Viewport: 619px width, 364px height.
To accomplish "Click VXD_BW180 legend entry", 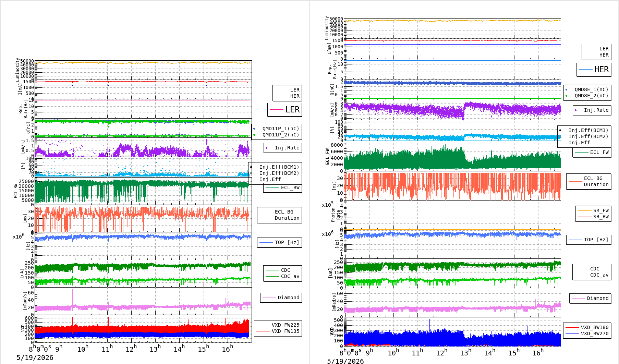I will [587, 327].
